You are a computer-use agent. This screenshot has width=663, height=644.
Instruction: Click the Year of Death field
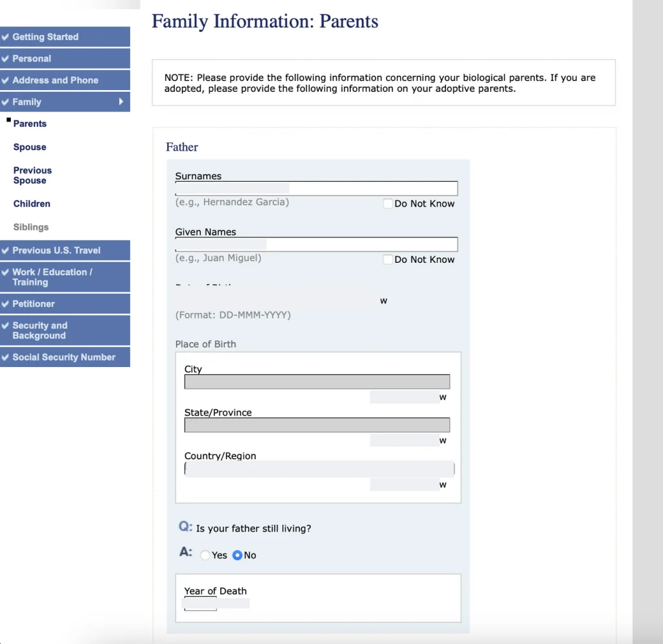tap(201, 603)
